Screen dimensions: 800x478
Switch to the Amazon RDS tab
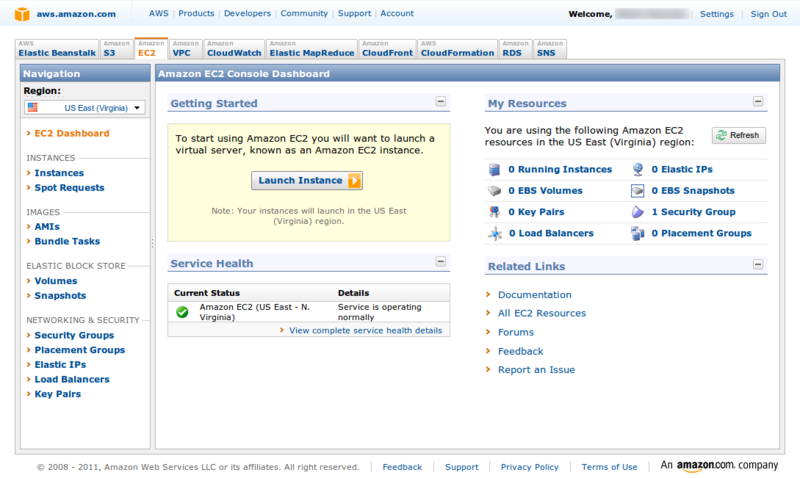pyautogui.click(x=515, y=49)
